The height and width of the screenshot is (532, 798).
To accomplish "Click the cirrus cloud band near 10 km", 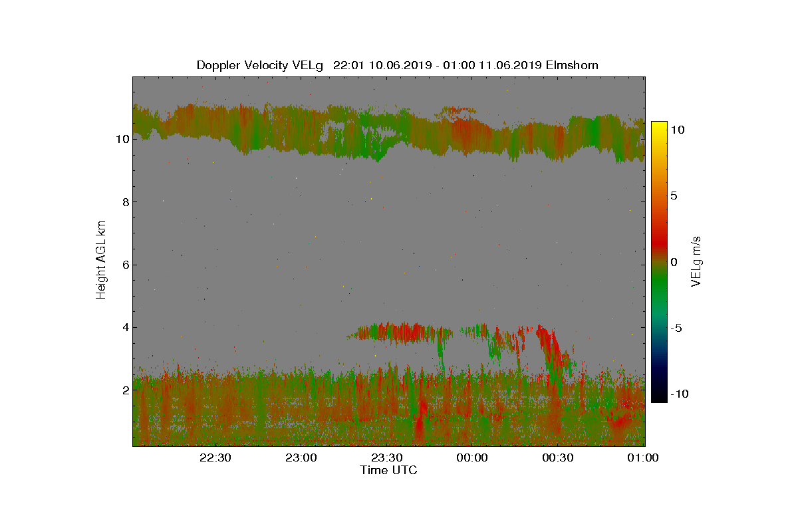I will (x=389, y=132).
